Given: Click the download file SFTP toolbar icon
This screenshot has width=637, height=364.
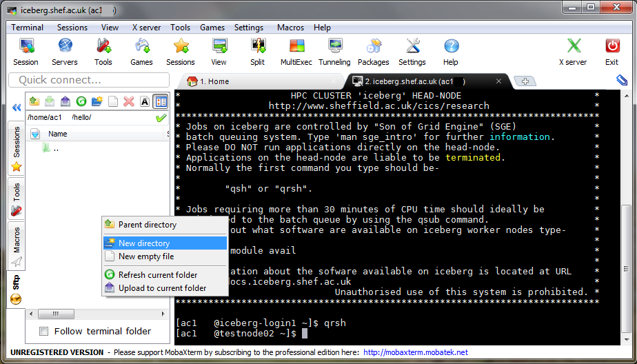Looking at the screenshot, I should click(x=50, y=101).
